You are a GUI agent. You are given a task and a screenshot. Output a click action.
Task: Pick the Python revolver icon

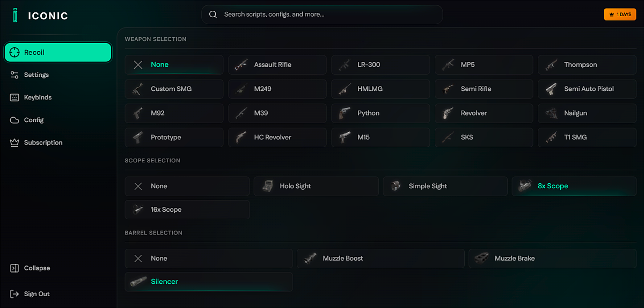[345, 113]
